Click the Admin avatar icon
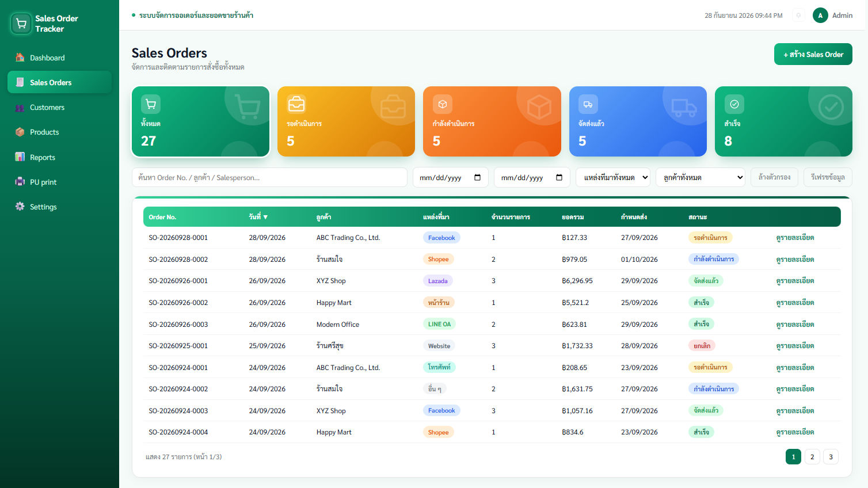This screenshot has height=488, width=868. pos(820,16)
